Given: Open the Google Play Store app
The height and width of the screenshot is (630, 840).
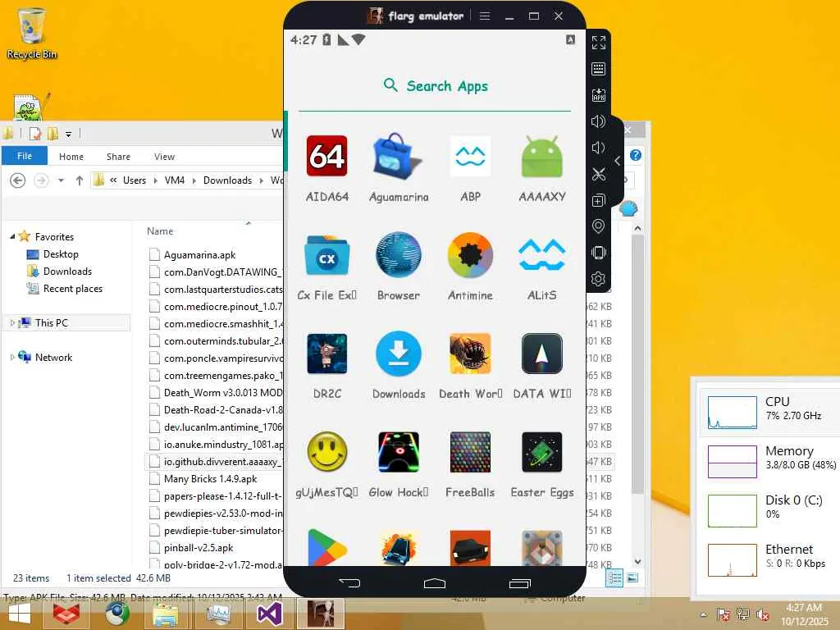Looking at the screenshot, I should coord(326,547).
